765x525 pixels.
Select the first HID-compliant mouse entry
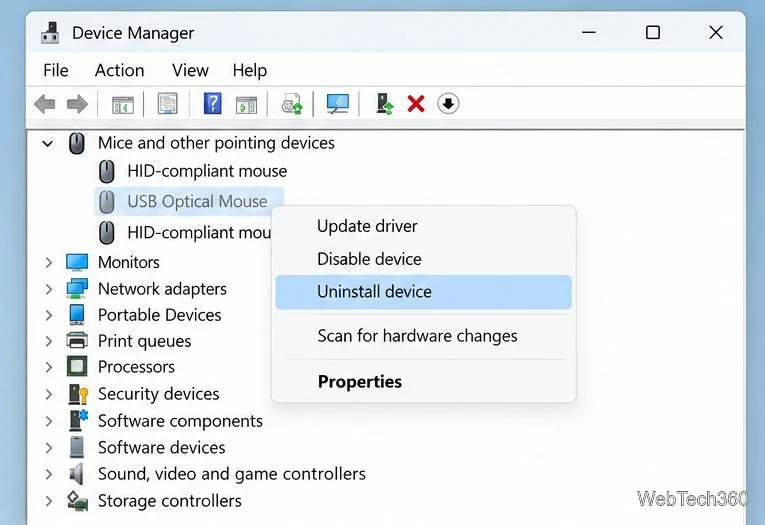point(207,171)
